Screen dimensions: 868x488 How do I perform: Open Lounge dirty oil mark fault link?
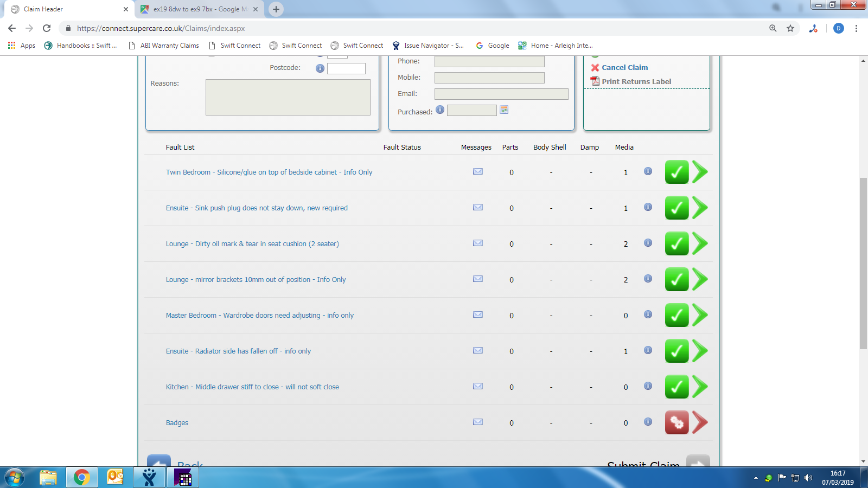[252, 244]
